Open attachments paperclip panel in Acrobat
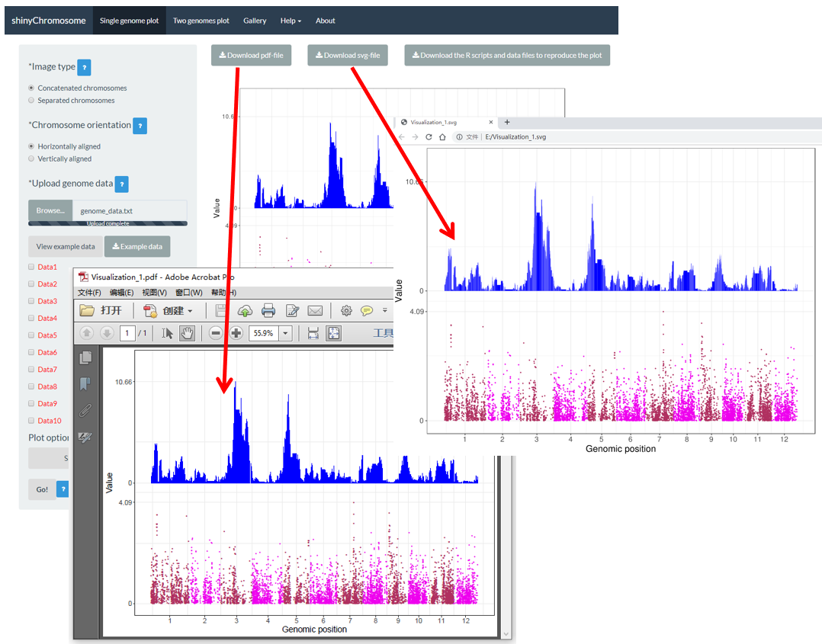The width and height of the screenshot is (822, 644). point(85,410)
